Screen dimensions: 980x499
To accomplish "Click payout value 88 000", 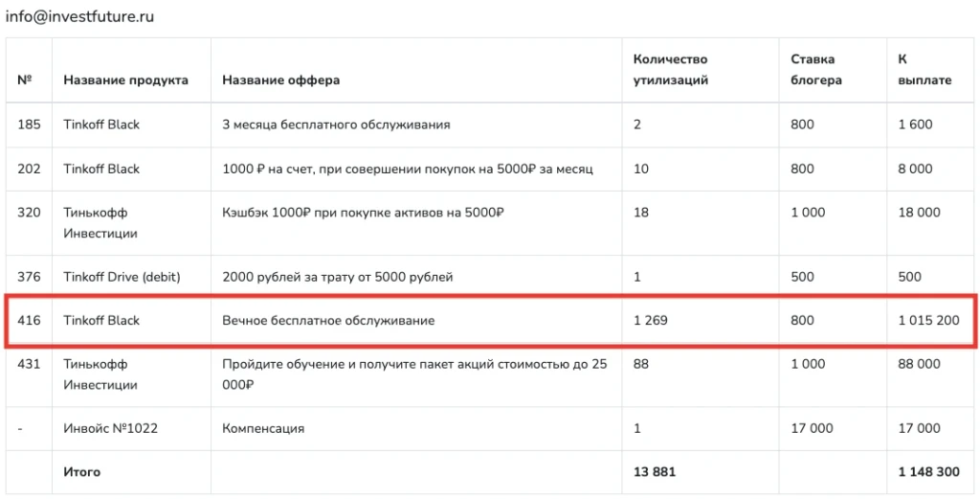I will (919, 364).
